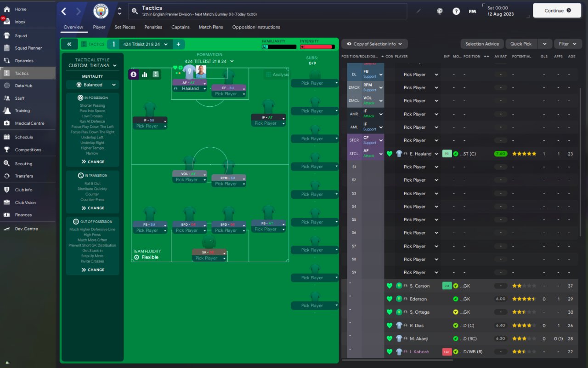Click the Familiarity progress bar
Screen dimensions: 588x368
click(279, 47)
